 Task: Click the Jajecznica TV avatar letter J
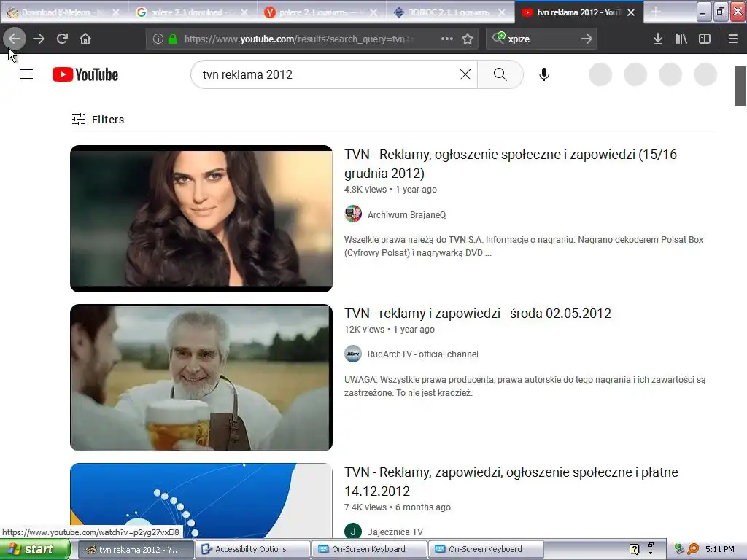[353, 531]
